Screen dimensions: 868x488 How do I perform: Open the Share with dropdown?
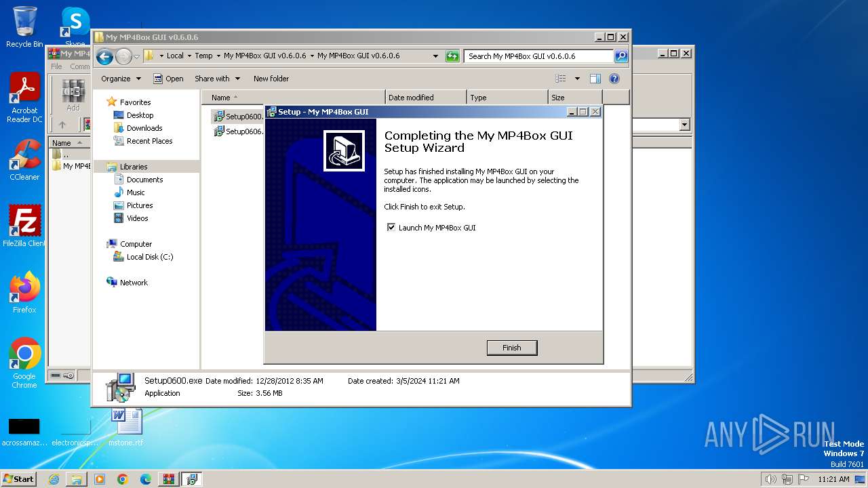coord(217,79)
